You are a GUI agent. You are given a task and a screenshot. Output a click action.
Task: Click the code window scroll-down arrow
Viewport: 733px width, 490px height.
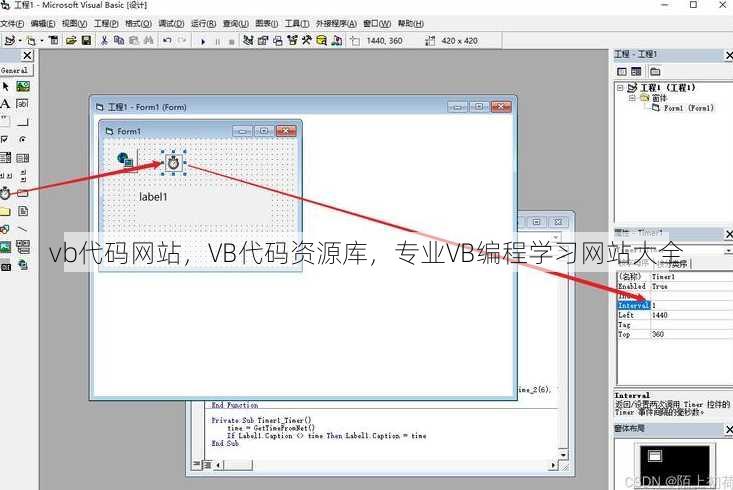tap(563, 454)
